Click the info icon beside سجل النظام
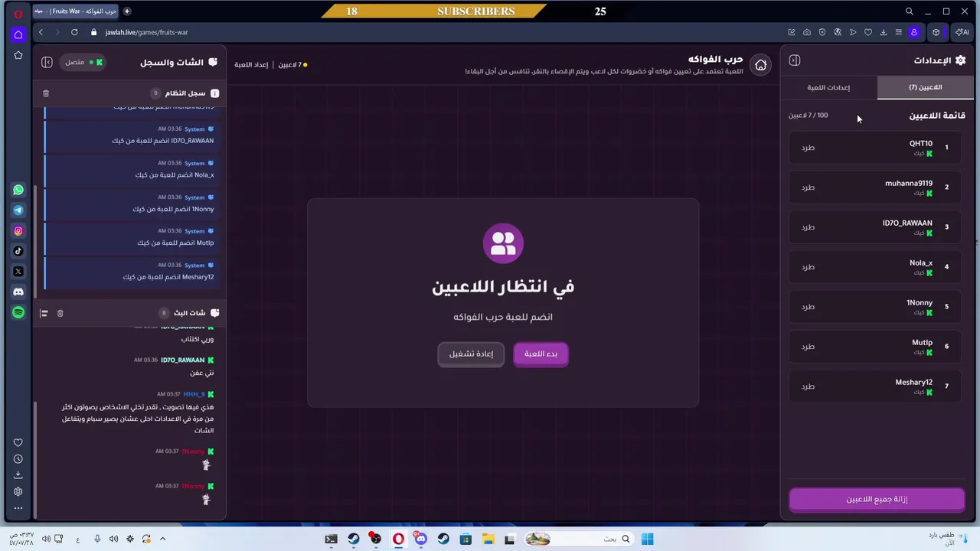980x551 pixels. point(214,93)
